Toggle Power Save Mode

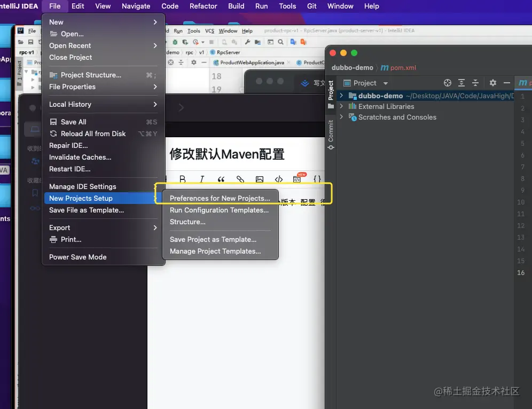point(103,257)
